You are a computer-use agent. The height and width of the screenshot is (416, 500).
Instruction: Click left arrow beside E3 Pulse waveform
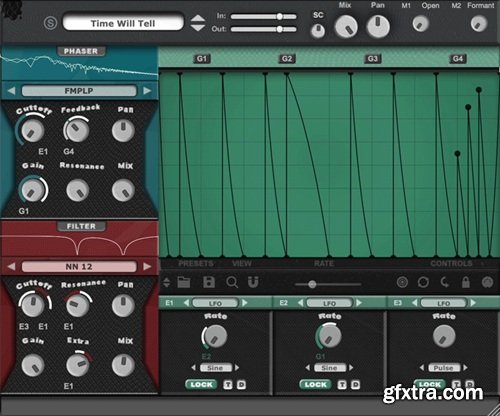(x=422, y=368)
